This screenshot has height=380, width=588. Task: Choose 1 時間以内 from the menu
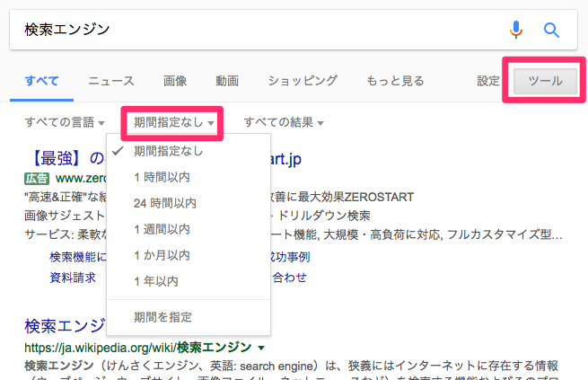pyautogui.click(x=189, y=177)
